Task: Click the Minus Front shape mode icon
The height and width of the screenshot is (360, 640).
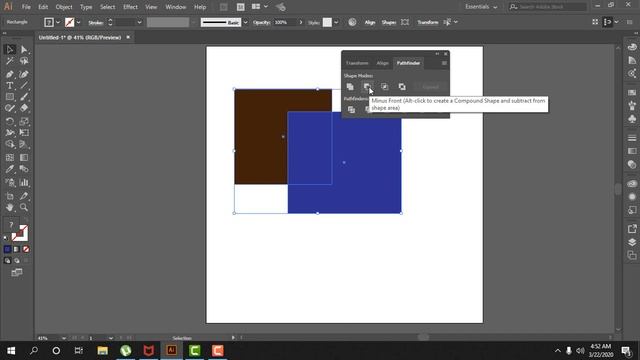Action: click(367, 87)
